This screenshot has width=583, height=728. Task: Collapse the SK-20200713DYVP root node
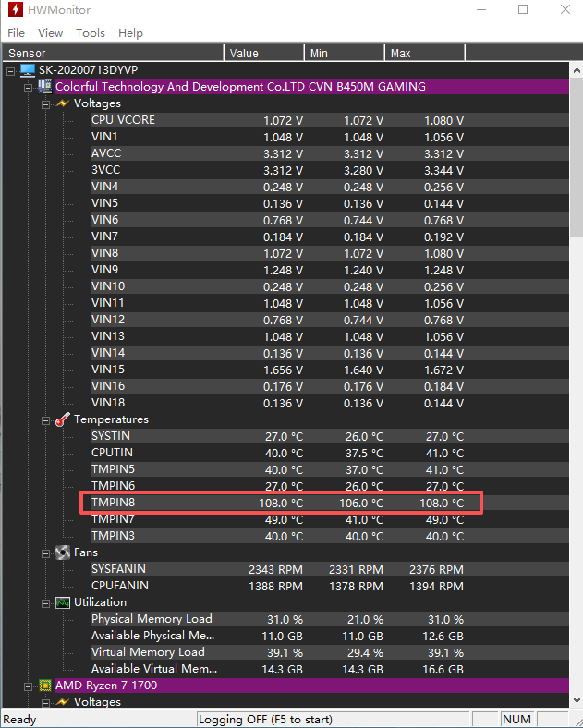coord(11,71)
